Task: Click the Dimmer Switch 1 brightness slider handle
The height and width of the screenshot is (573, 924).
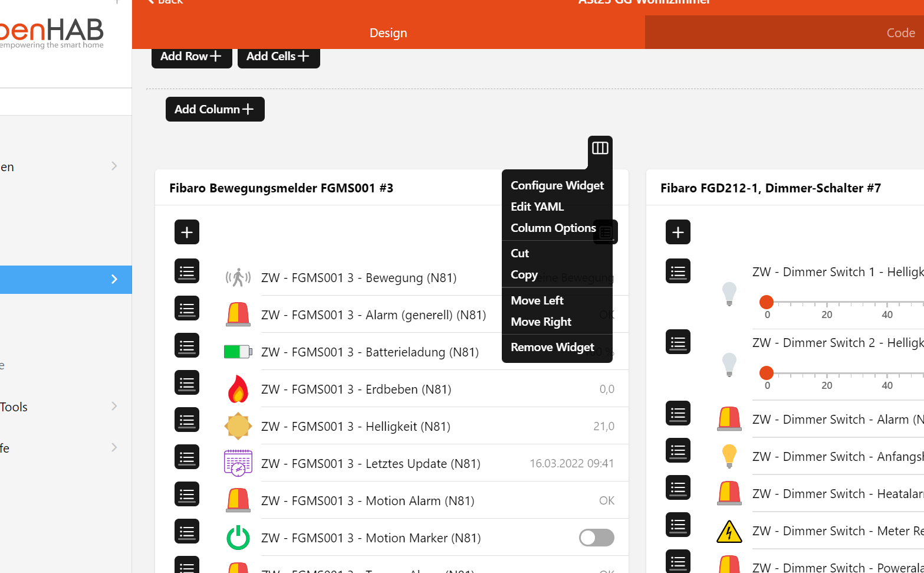Action: click(767, 302)
